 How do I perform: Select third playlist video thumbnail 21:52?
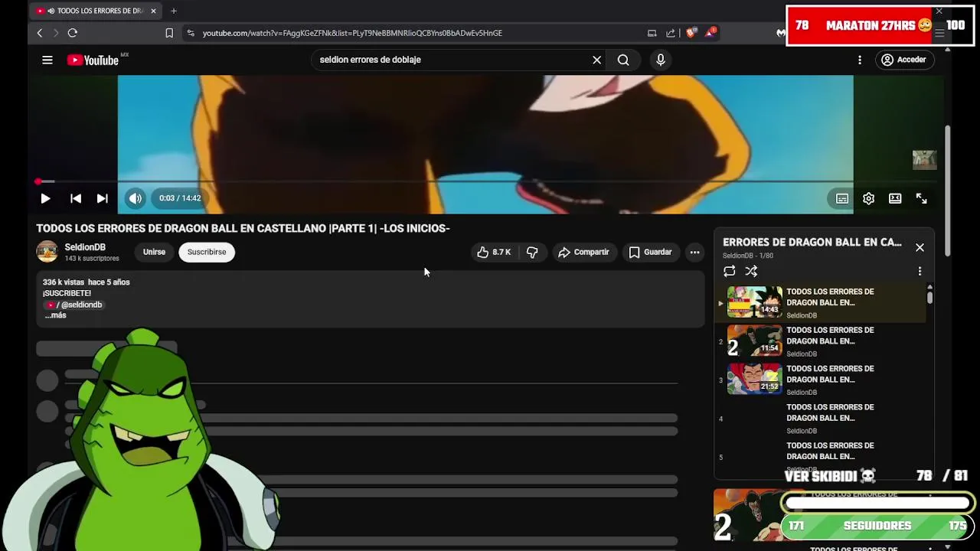754,379
